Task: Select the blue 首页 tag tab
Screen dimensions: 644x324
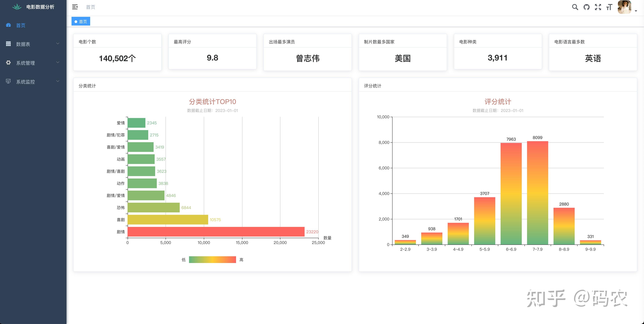Action: coord(81,22)
